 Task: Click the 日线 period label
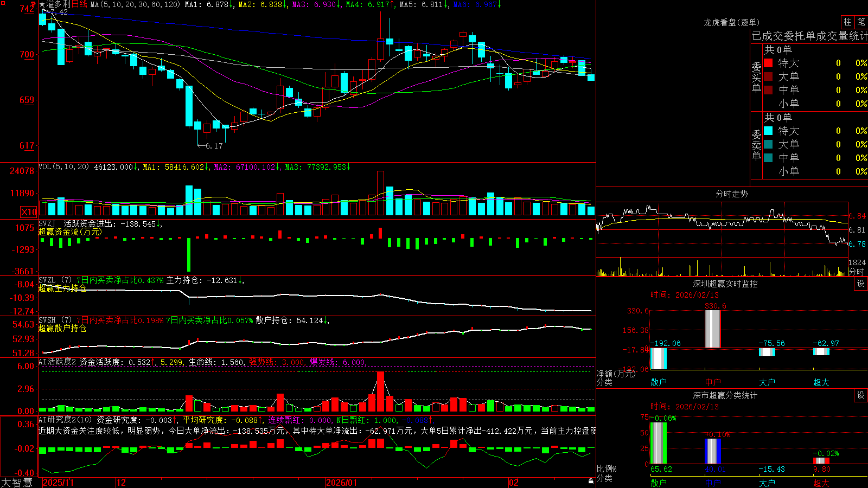pyautogui.click(x=79, y=4)
